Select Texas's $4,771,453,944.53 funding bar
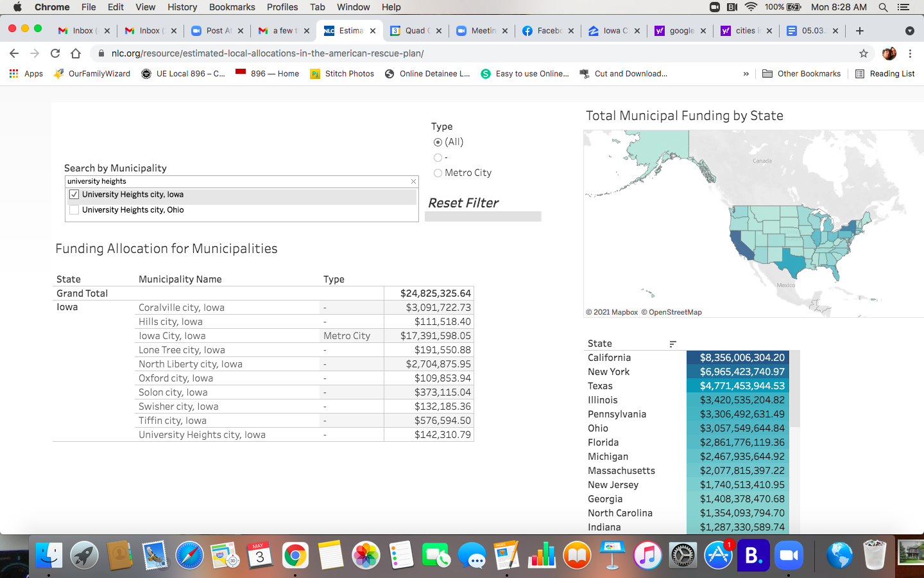This screenshot has height=578, width=924. click(738, 386)
